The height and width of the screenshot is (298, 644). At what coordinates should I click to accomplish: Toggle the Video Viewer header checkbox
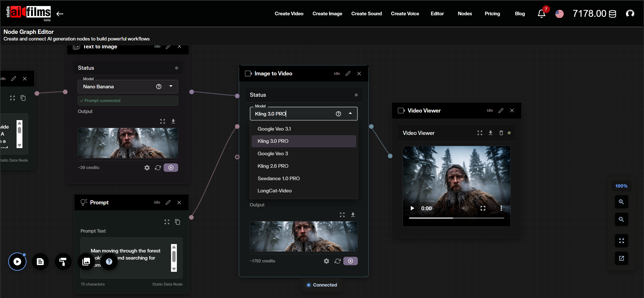click(x=401, y=110)
